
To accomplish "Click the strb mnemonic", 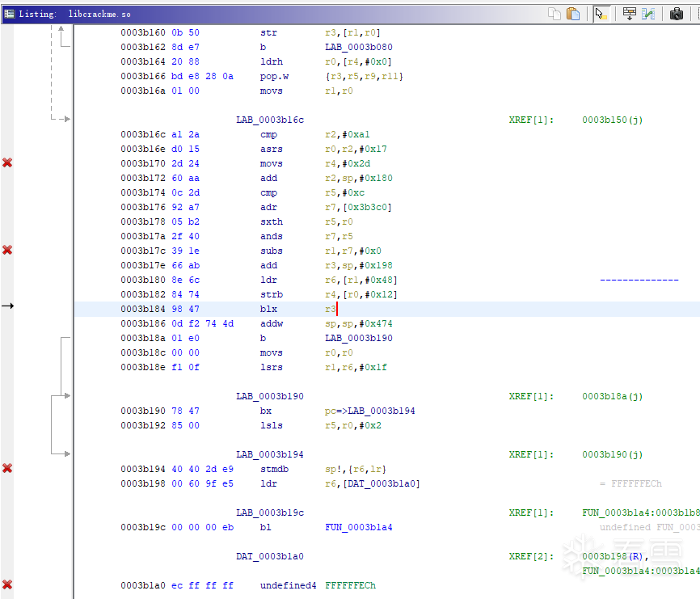I will (x=272, y=294).
